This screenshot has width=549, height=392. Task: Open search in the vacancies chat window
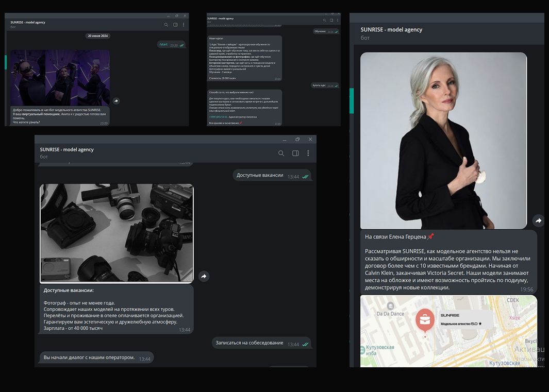point(281,154)
